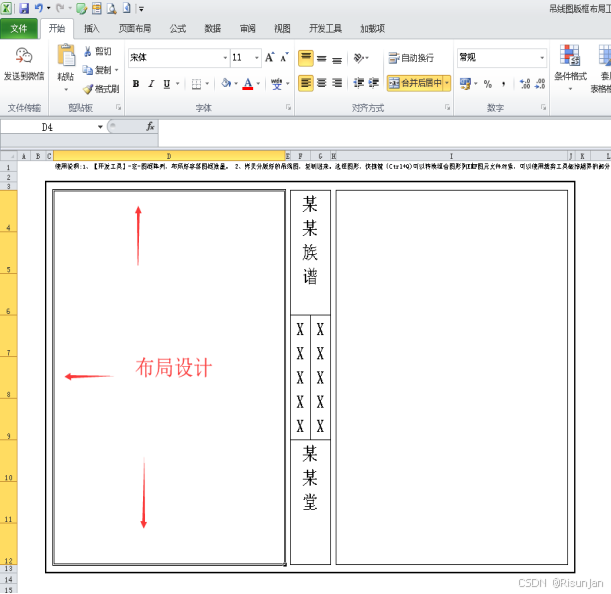This screenshot has width=611, height=594.
Task: Toggle align text left
Action: tap(306, 83)
